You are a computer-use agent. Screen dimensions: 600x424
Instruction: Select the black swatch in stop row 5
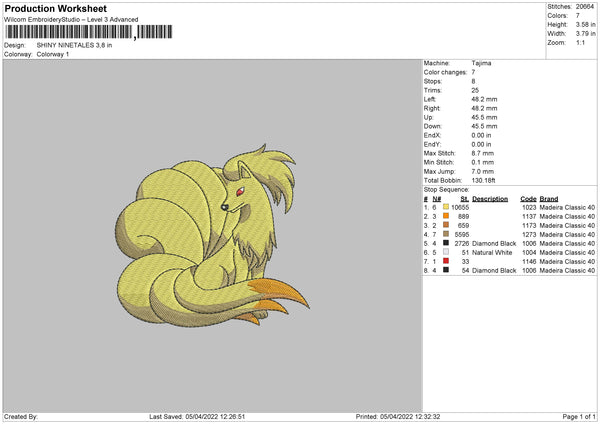pos(446,243)
